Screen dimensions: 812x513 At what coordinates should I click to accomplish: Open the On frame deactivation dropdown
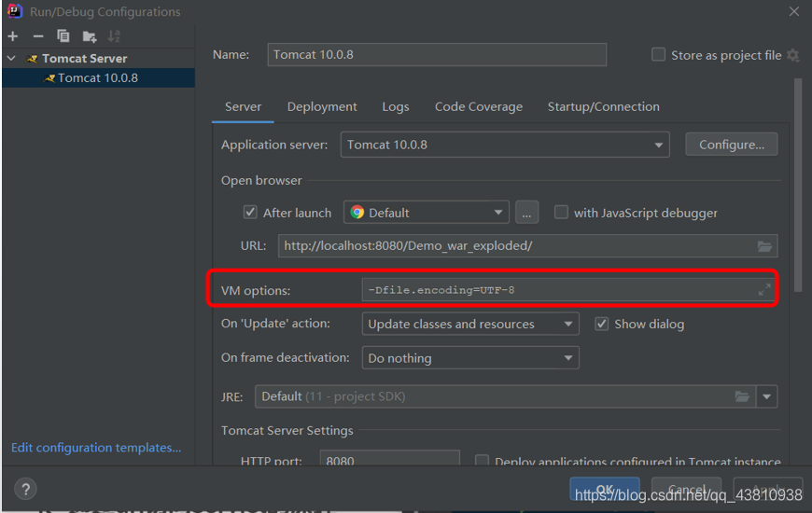point(470,358)
